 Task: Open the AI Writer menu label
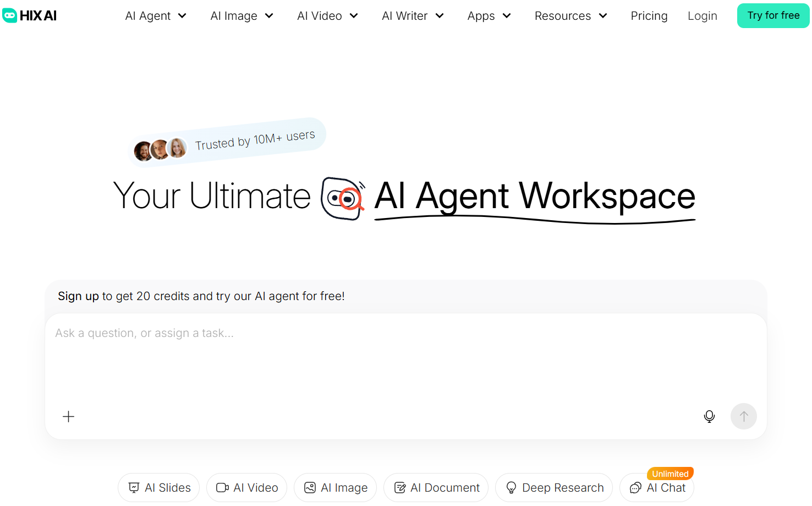(405, 16)
